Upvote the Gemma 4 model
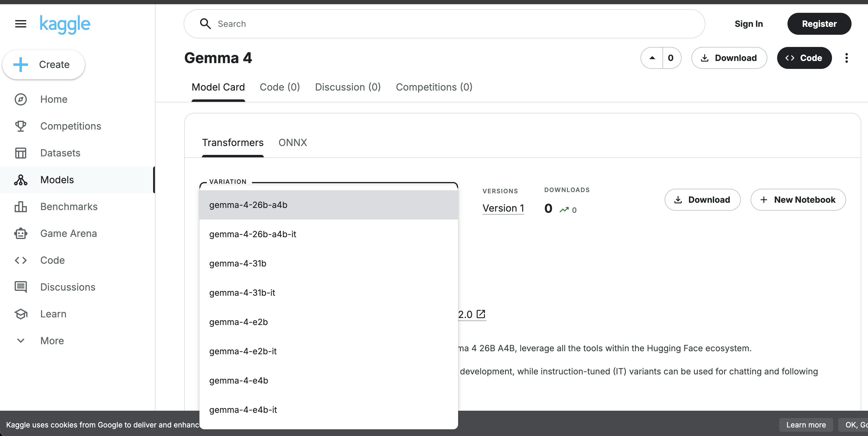Screen dimensions: 868x436 [x=652, y=58]
